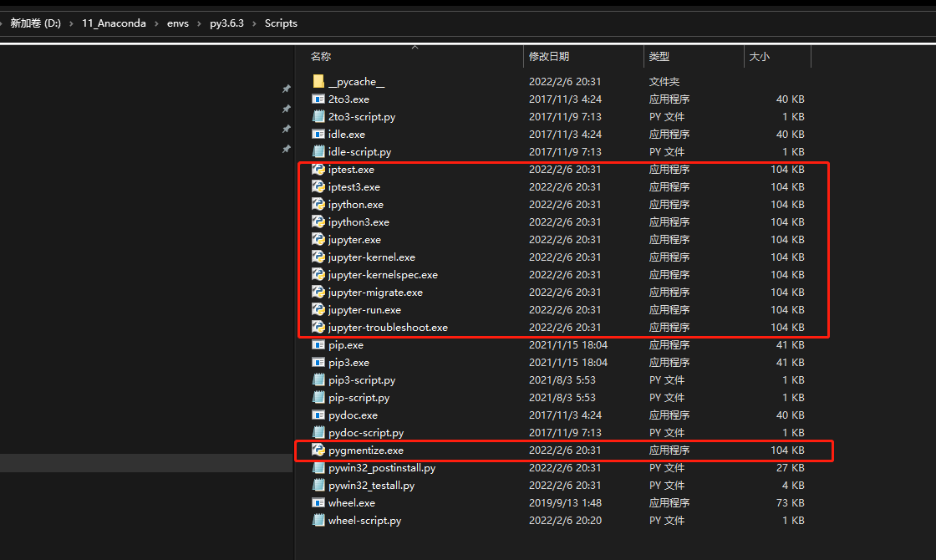The width and height of the screenshot is (936, 560).
Task: Select the file name idle-script.py
Action: pyautogui.click(x=360, y=151)
